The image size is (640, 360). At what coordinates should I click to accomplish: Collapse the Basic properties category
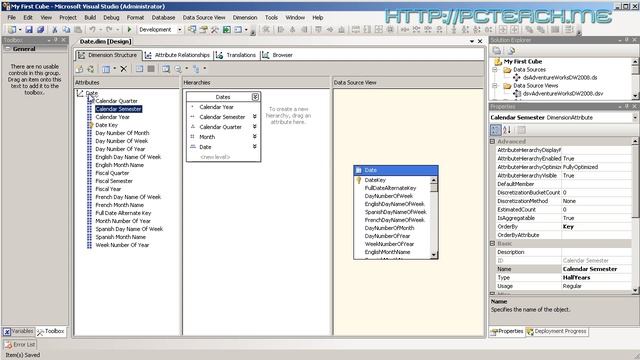[x=493, y=244]
